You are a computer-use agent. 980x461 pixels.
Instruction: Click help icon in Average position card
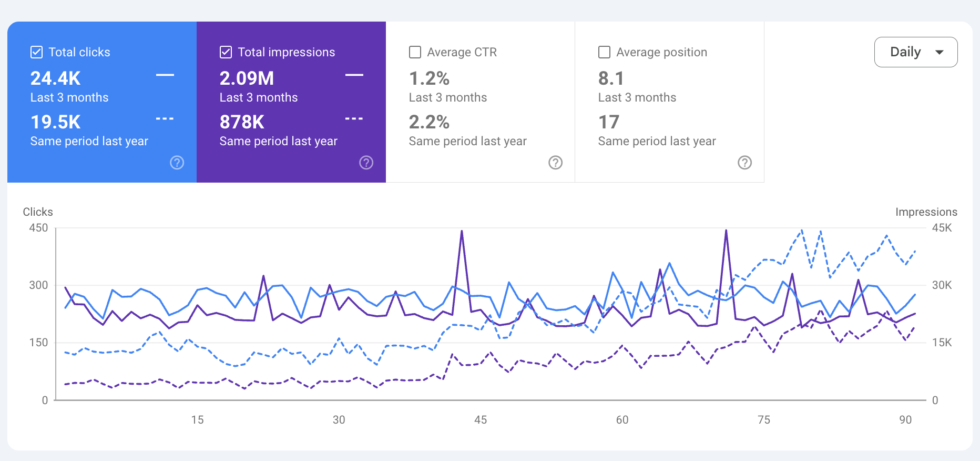tap(745, 163)
